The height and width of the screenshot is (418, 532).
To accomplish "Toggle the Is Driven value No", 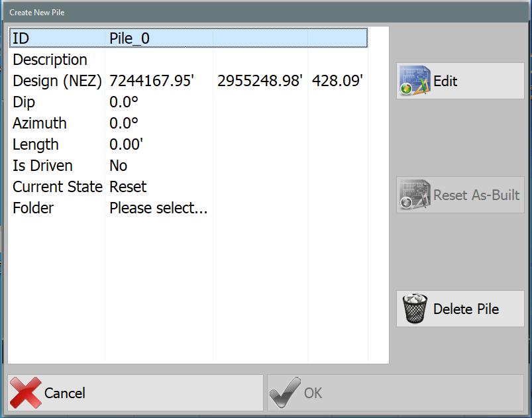I will point(119,166).
